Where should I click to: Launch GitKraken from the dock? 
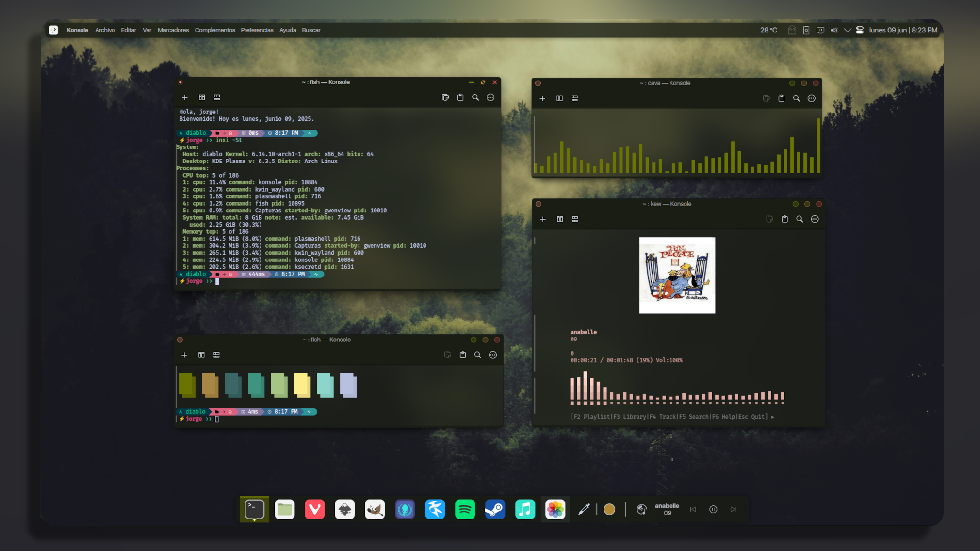tap(405, 509)
